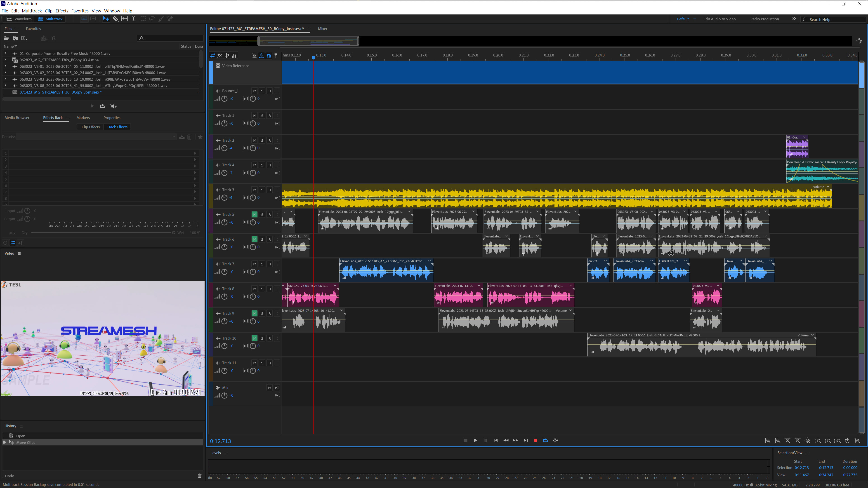Toggle Loop Playback in transport controls
This screenshot has width=868, height=488.
coord(545,441)
